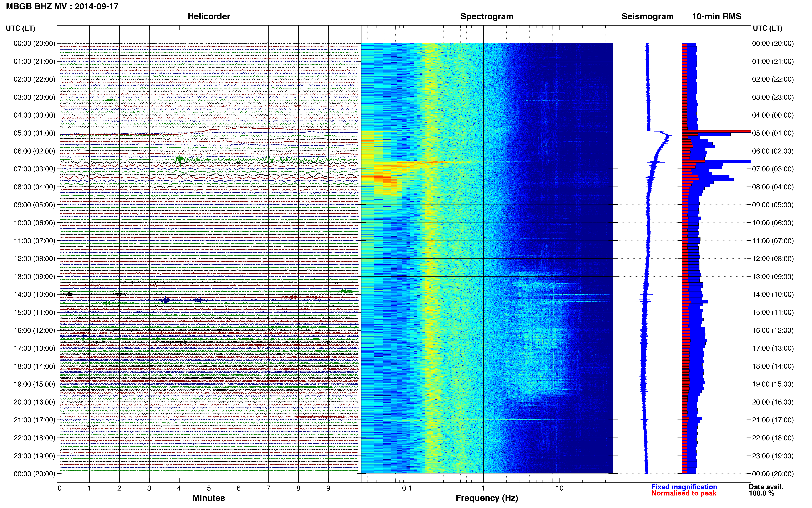Viewport: 812px width, 508px height.
Task: Click the frequency '1' tick label
Action: (483, 488)
